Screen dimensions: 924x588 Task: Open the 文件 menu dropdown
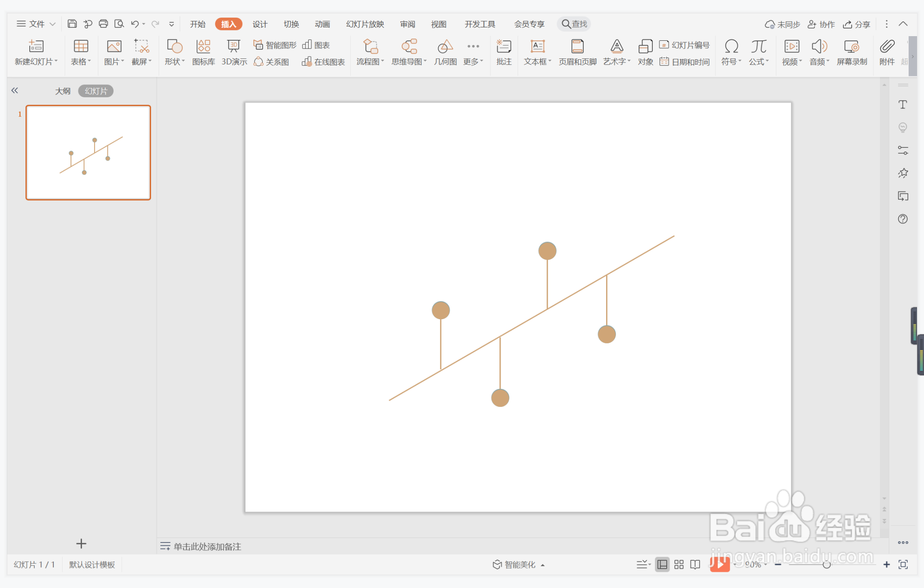point(36,24)
